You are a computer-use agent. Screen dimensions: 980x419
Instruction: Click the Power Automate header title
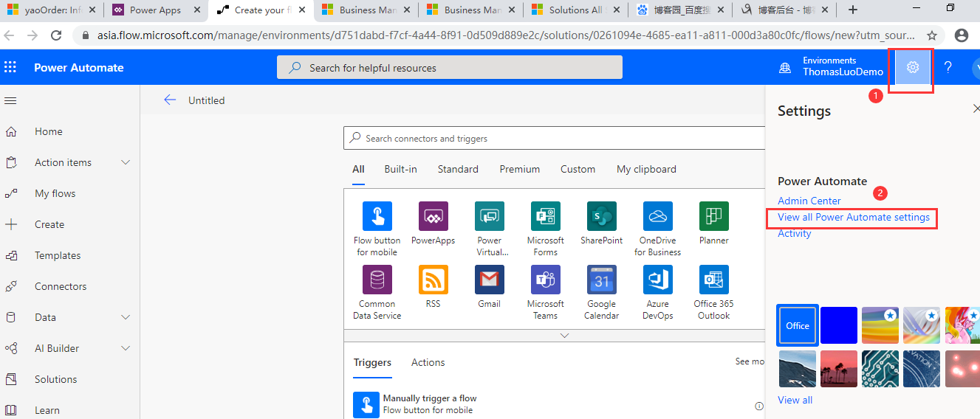79,67
